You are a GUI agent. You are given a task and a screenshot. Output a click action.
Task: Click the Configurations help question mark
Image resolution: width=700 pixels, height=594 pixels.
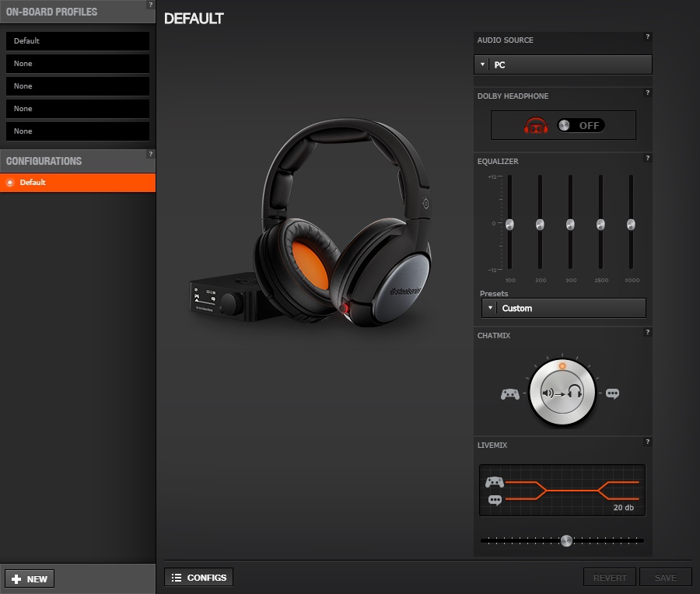151,154
